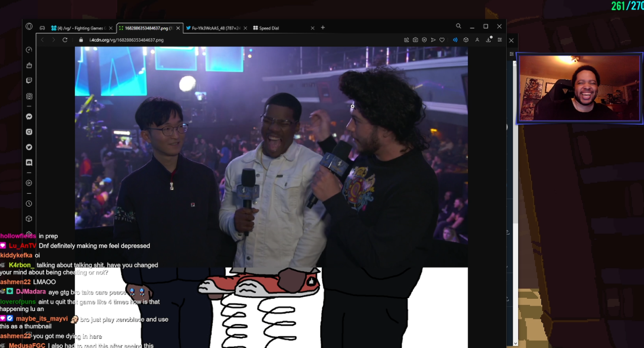This screenshot has height=348, width=644.
Task: Bookmark this page with the heart icon
Action: tap(442, 40)
